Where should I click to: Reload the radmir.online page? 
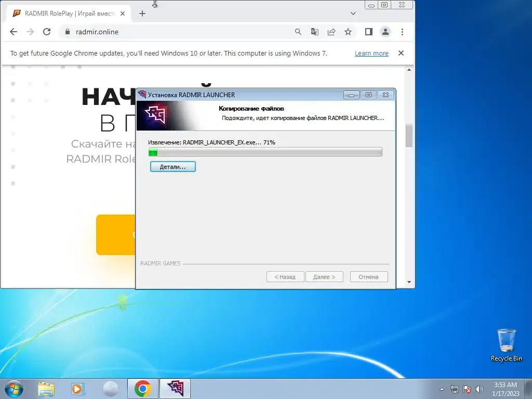click(47, 32)
